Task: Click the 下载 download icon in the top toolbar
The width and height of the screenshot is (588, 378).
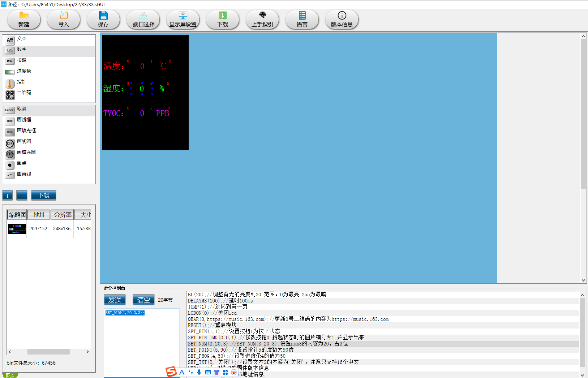Action: pos(223,20)
